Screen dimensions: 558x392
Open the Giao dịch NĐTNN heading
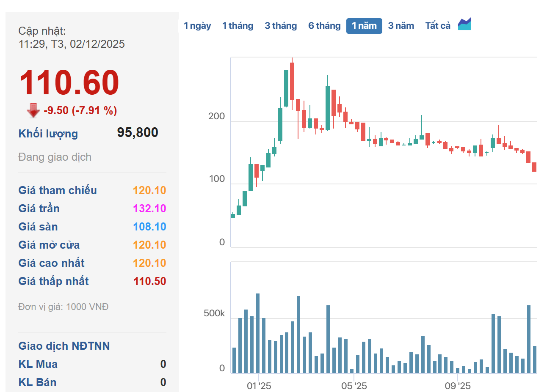[64, 346]
